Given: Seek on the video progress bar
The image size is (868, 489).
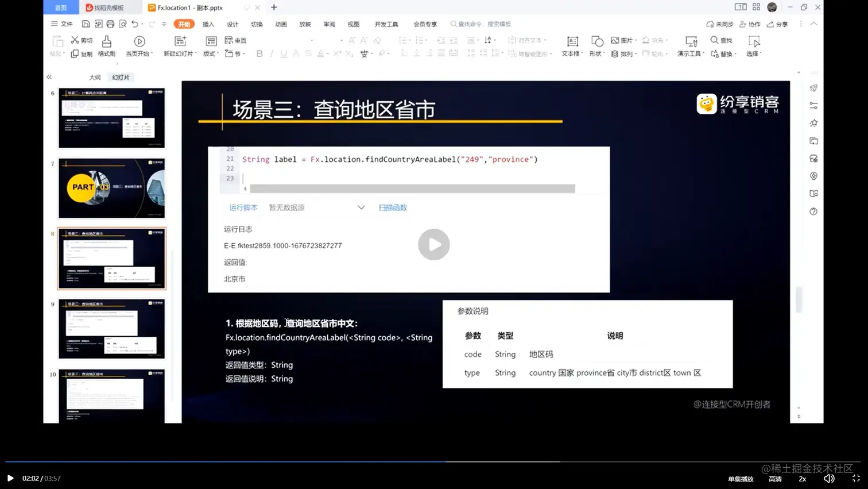Looking at the screenshot, I should 434,461.
